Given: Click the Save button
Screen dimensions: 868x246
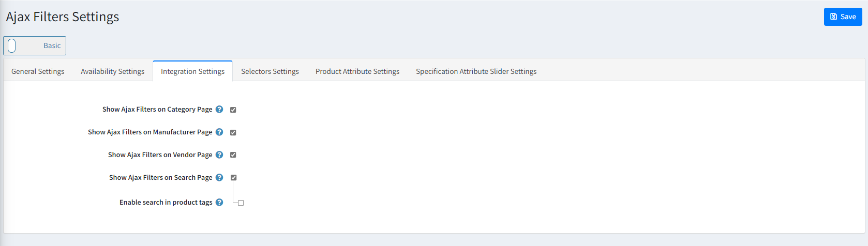Looking at the screenshot, I should coord(843,17).
